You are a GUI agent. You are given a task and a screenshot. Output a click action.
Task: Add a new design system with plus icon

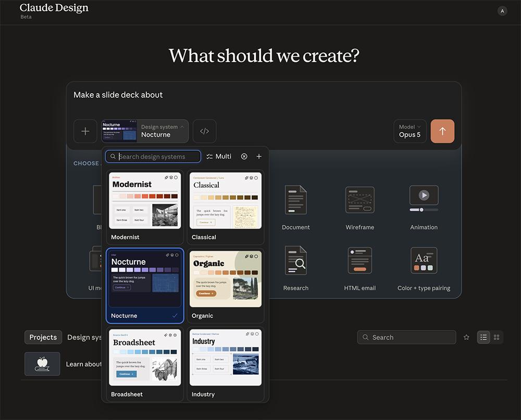259,156
